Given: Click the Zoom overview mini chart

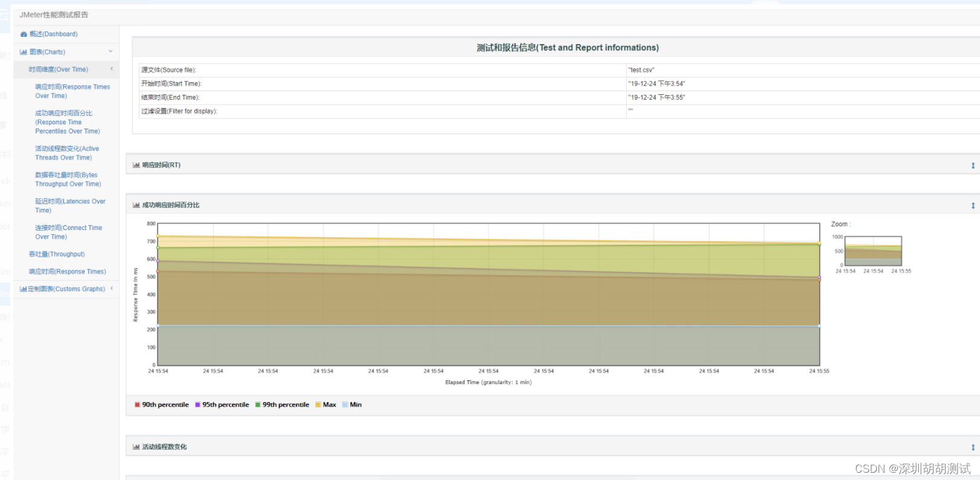Looking at the screenshot, I should (873, 251).
